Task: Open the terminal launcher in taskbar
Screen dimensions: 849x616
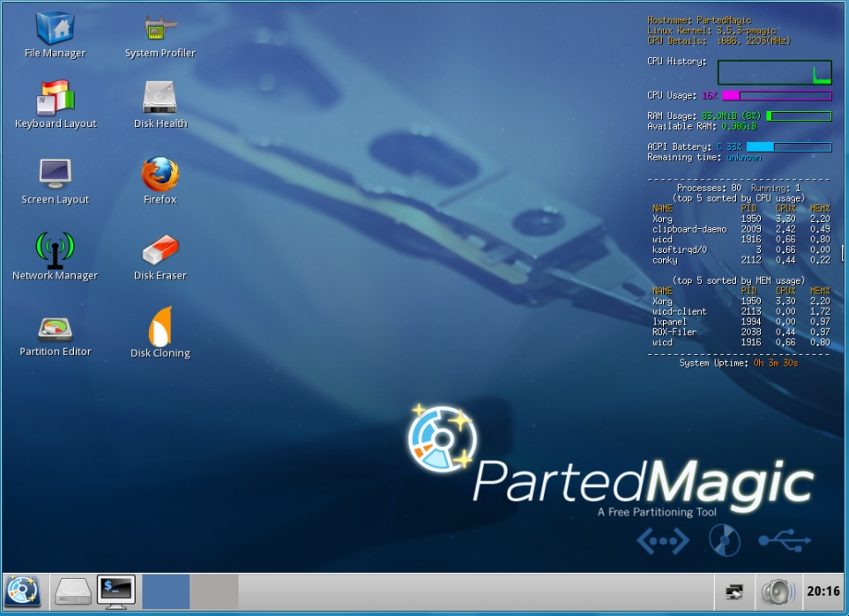Action: pos(116,591)
